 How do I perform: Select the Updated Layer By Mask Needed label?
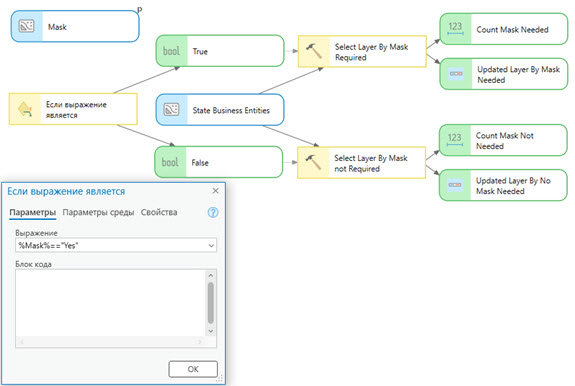519,74
